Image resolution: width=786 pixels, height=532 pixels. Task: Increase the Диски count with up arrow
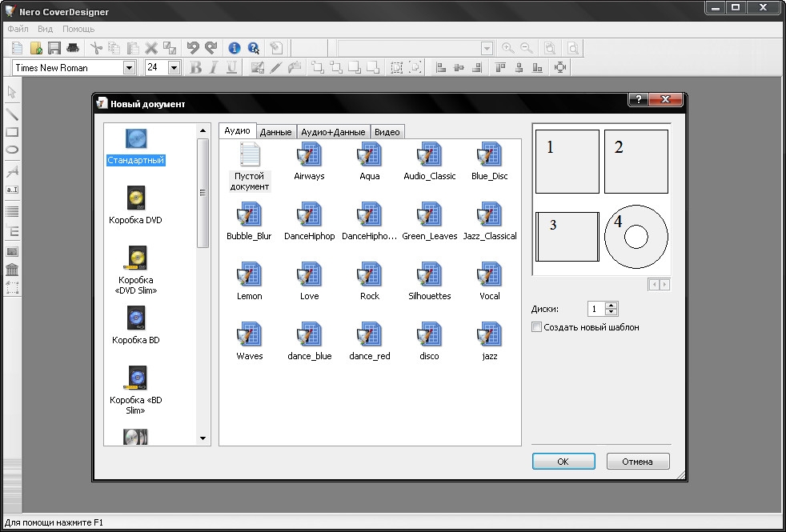[612, 306]
